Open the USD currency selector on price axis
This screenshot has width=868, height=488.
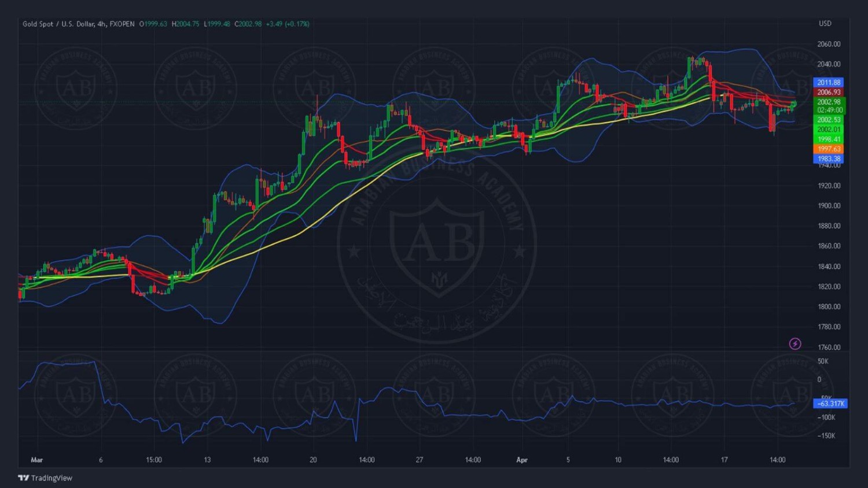(x=825, y=24)
